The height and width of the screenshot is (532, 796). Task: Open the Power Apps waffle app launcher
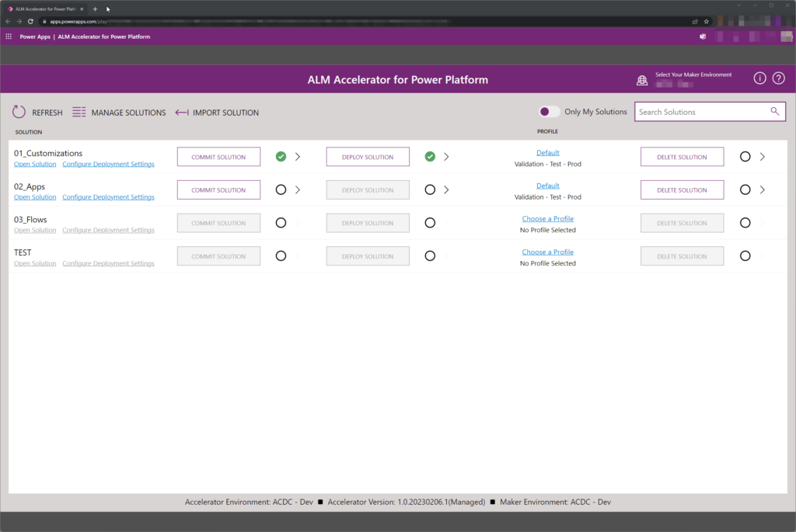point(9,37)
